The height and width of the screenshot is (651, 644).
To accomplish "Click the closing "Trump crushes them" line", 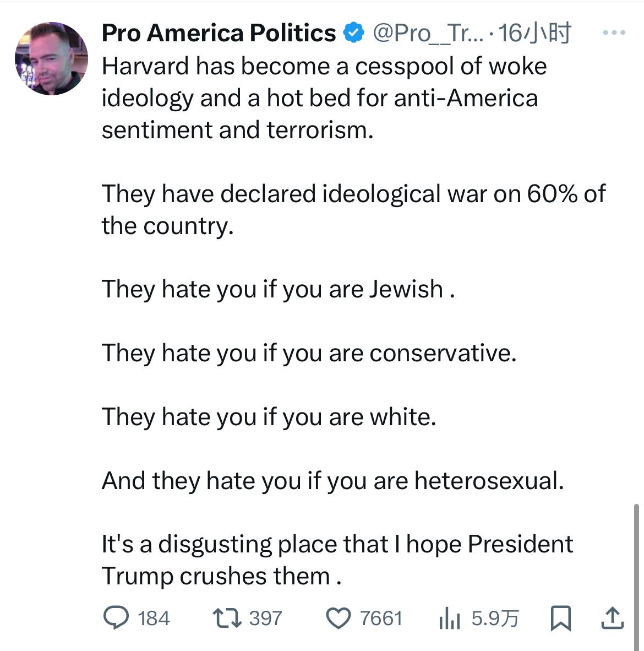I will (x=222, y=576).
